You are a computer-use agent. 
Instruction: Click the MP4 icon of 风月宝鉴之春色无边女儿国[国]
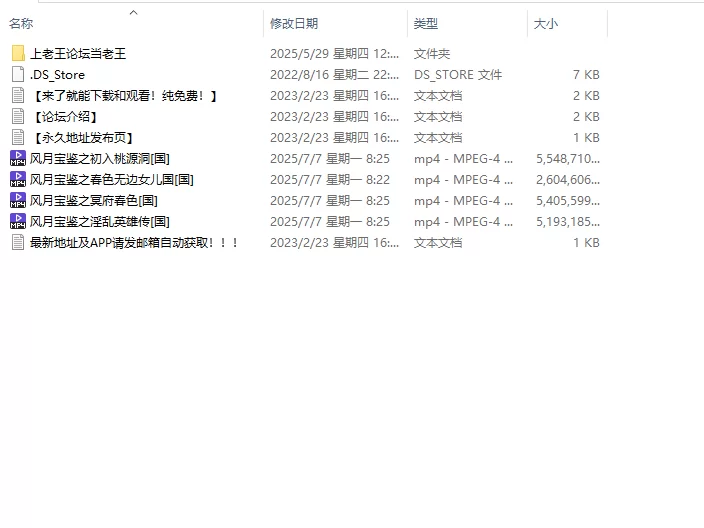tap(18, 180)
